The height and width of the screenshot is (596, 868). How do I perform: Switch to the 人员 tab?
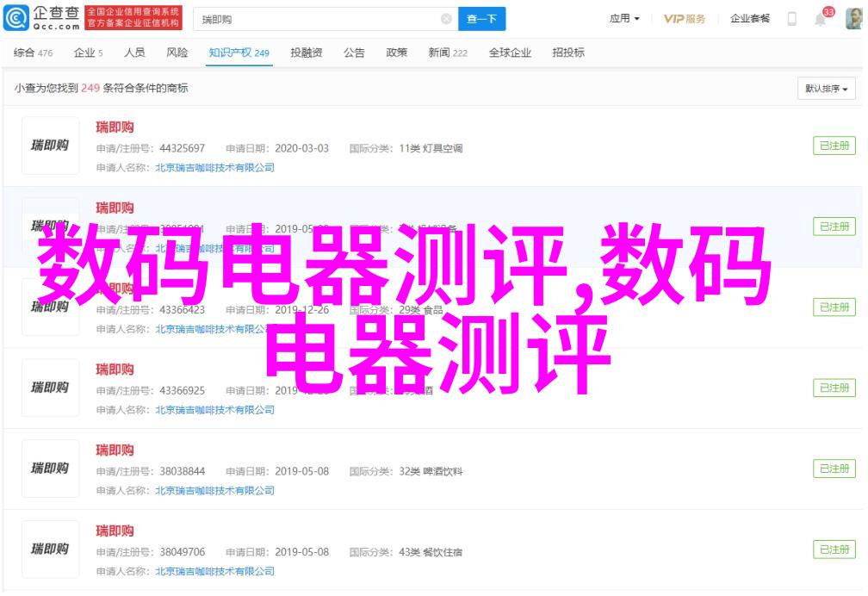pos(134,53)
